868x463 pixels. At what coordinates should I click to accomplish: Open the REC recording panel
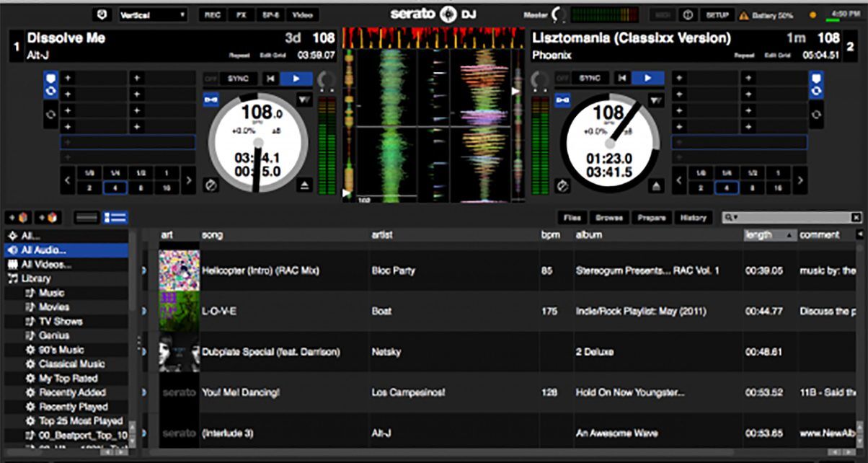click(x=212, y=14)
